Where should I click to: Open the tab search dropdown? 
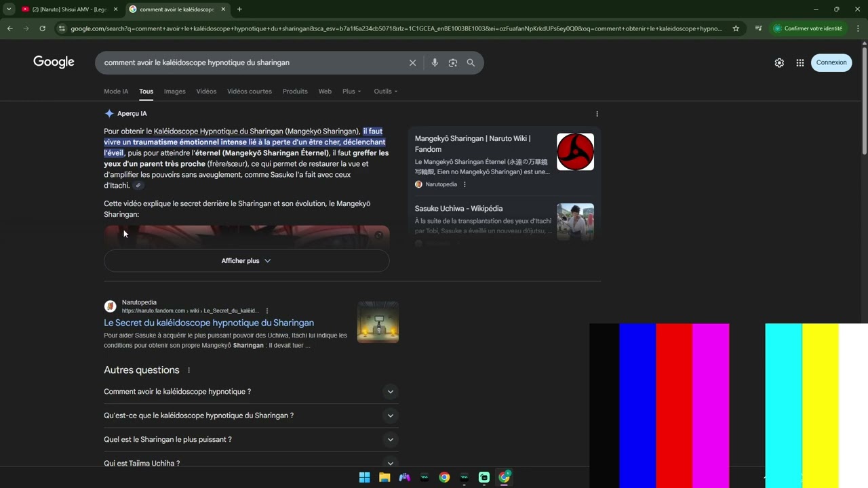tap(9, 9)
